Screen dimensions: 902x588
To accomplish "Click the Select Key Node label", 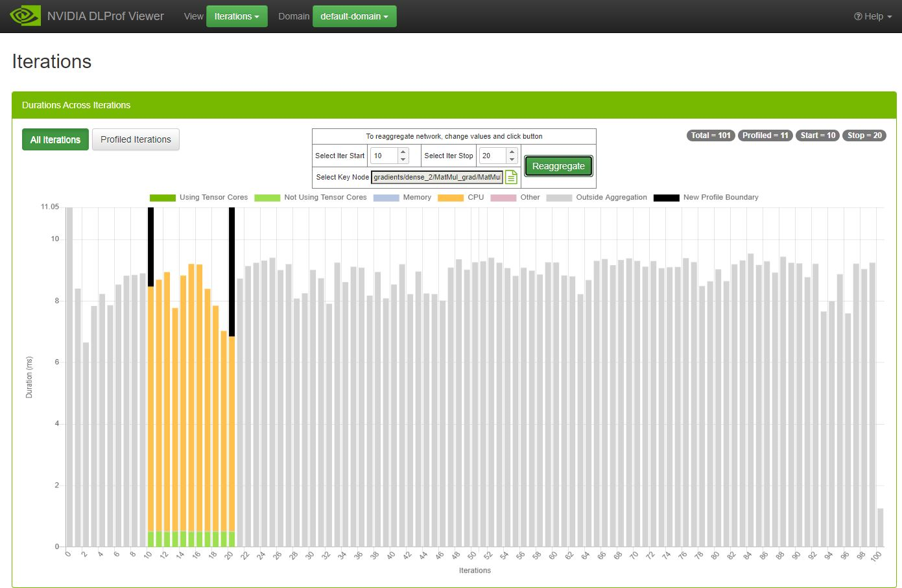I will pyautogui.click(x=342, y=177).
